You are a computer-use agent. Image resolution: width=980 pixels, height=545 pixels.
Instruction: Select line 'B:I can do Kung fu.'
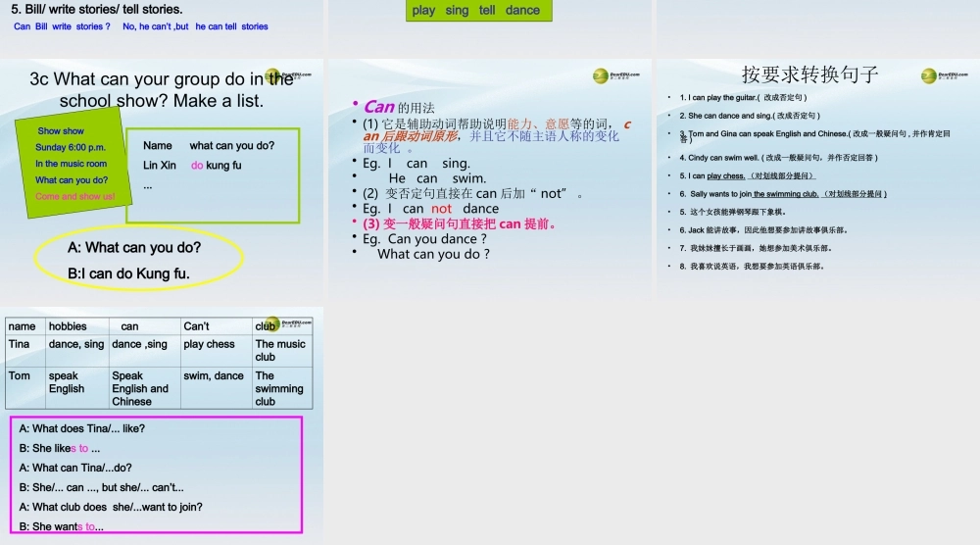128,273
